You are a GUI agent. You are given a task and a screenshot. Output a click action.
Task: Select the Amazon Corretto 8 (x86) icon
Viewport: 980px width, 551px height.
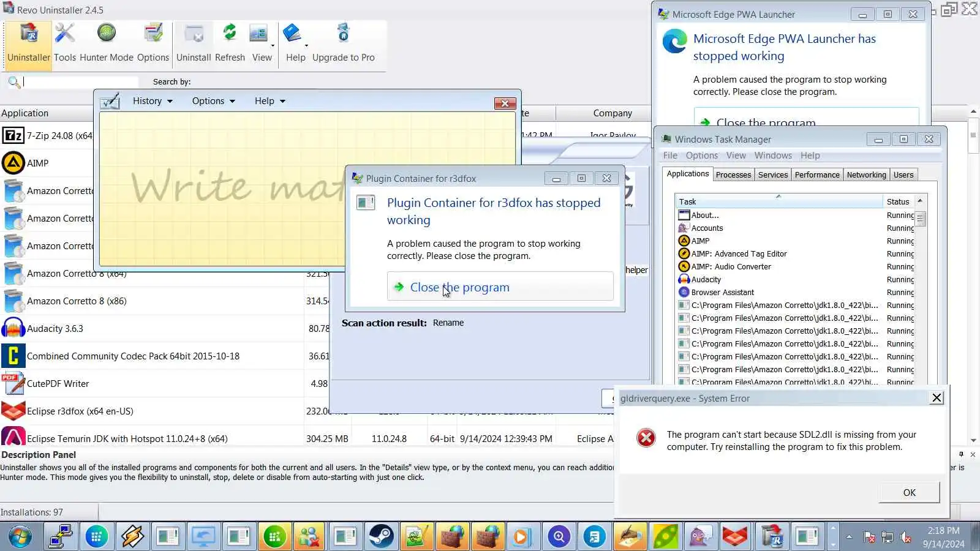click(13, 301)
